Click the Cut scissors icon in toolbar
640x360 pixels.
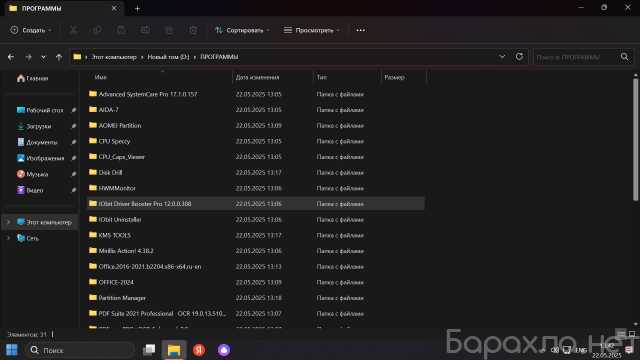tap(73, 30)
